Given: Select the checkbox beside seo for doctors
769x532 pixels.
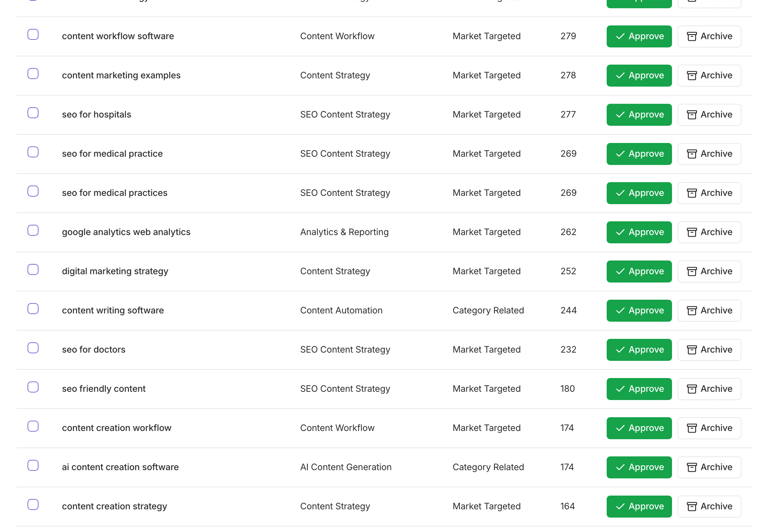Looking at the screenshot, I should pos(33,347).
